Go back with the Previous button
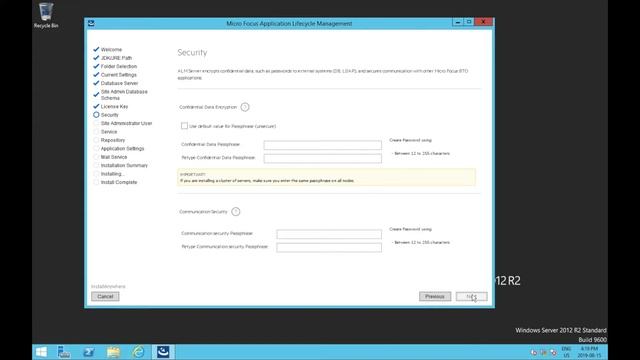Image resolution: width=640 pixels, height=360 pixels. coord(435,296)
